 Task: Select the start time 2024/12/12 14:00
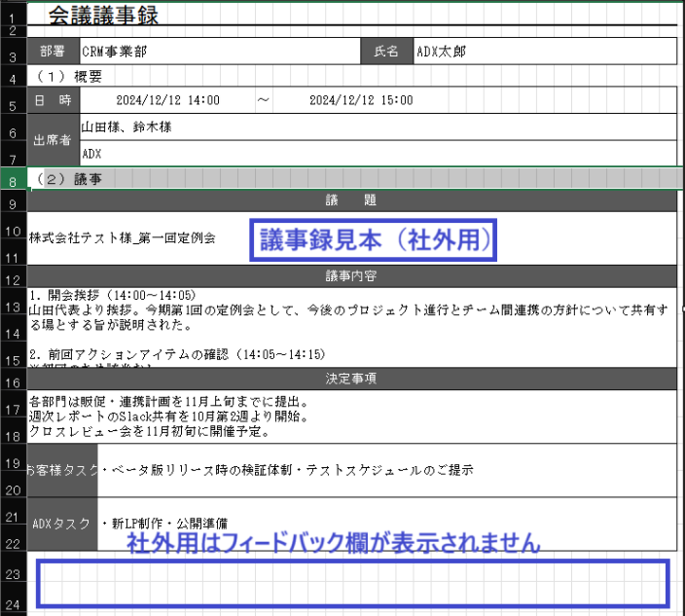(167, 100)
